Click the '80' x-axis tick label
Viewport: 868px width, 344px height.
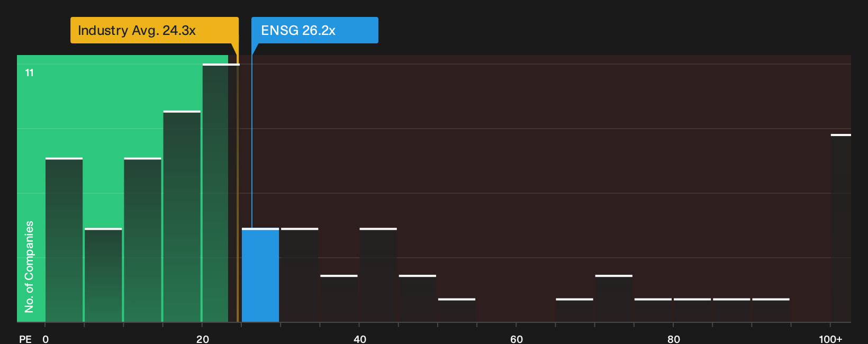pos(674,339)
